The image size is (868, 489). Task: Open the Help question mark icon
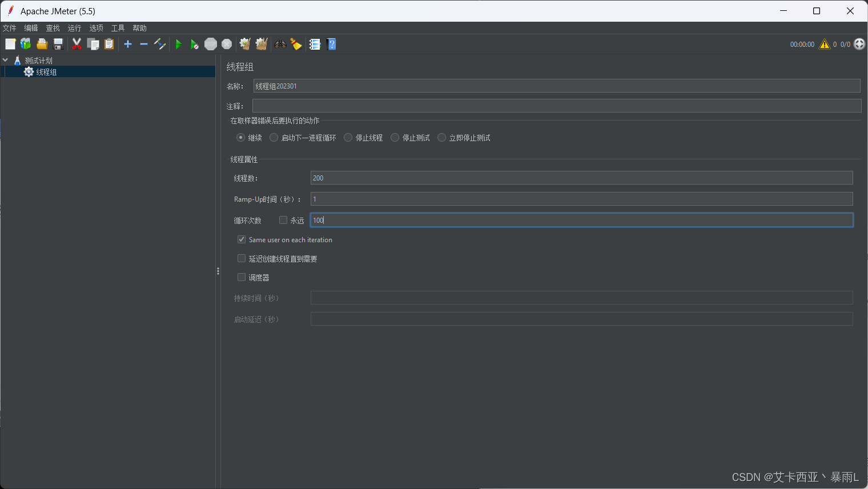tap(331, 44)
